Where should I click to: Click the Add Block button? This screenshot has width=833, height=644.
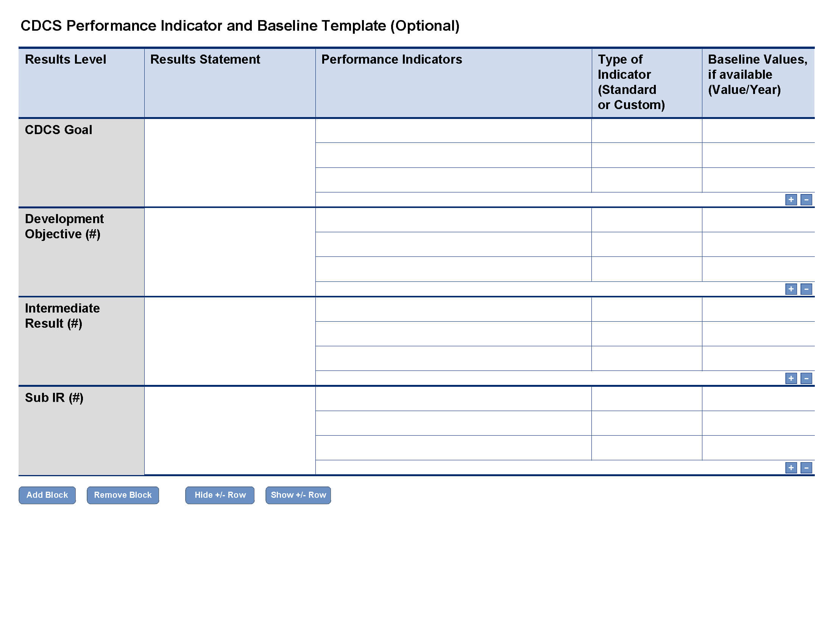[46, 494]
